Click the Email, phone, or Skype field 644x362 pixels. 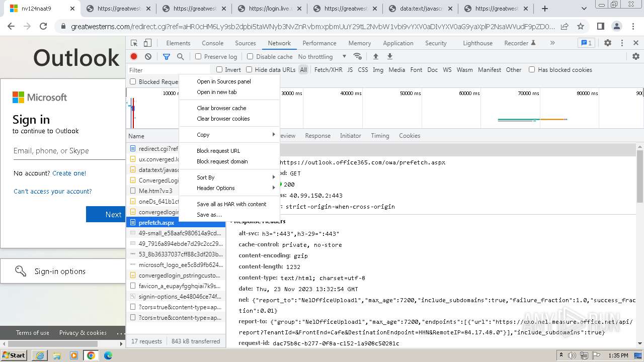click(x=69, y=151)
